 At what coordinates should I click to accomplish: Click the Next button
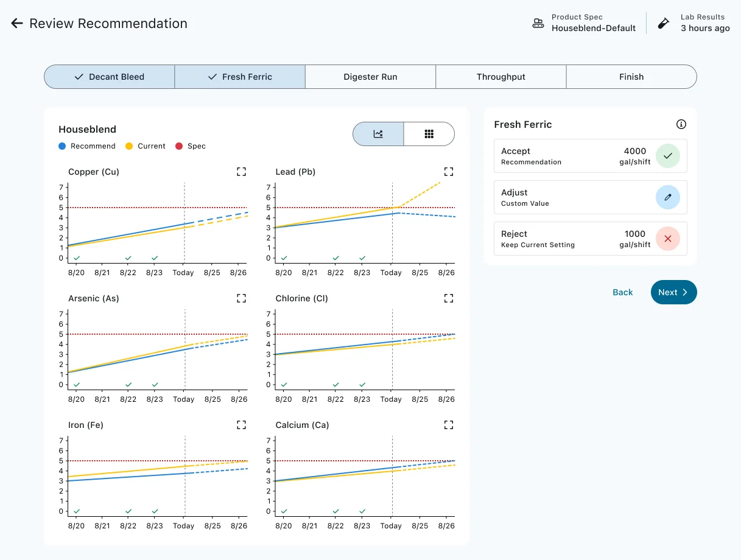pos(673,292)
